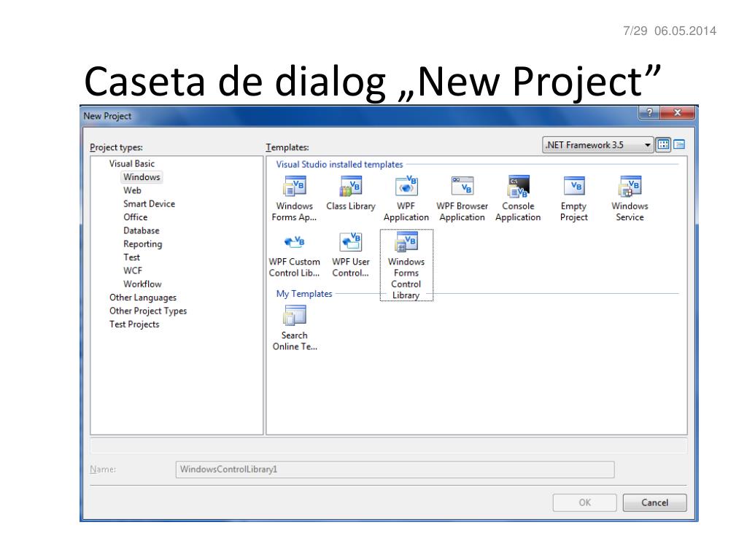Screen dimensions: 747x560
Task: Select the Console Application template icon
Action: (x=518, y=186)
